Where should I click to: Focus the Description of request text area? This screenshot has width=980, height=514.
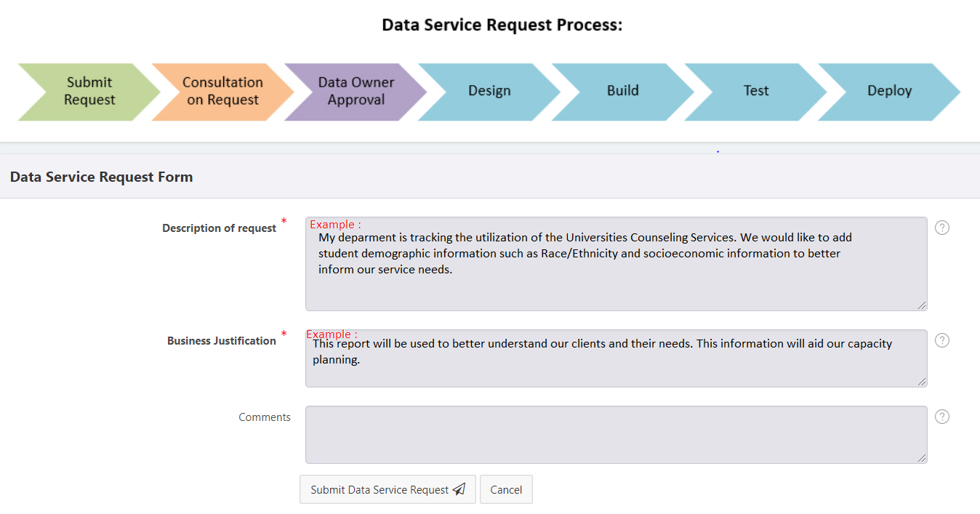(x=616, y=264)
